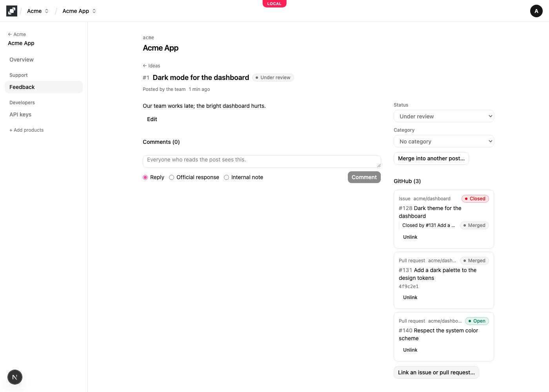Go back to Acme from the sidebar

[x=17, y=34]
